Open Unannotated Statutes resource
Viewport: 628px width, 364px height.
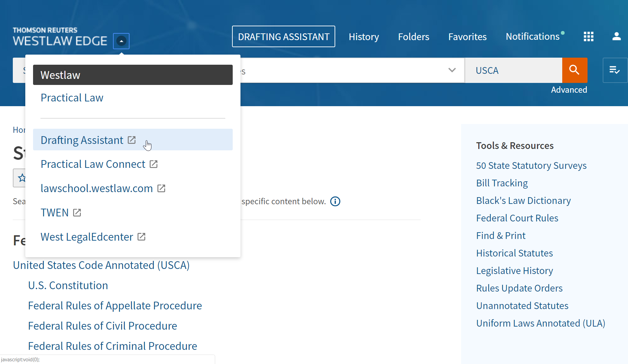coord(522,306)
